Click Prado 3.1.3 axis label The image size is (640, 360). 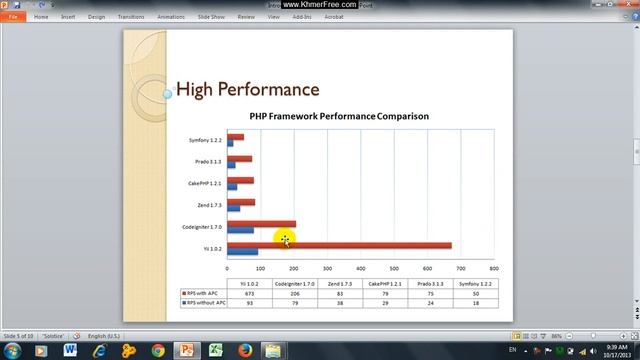[x=208, y=162]
